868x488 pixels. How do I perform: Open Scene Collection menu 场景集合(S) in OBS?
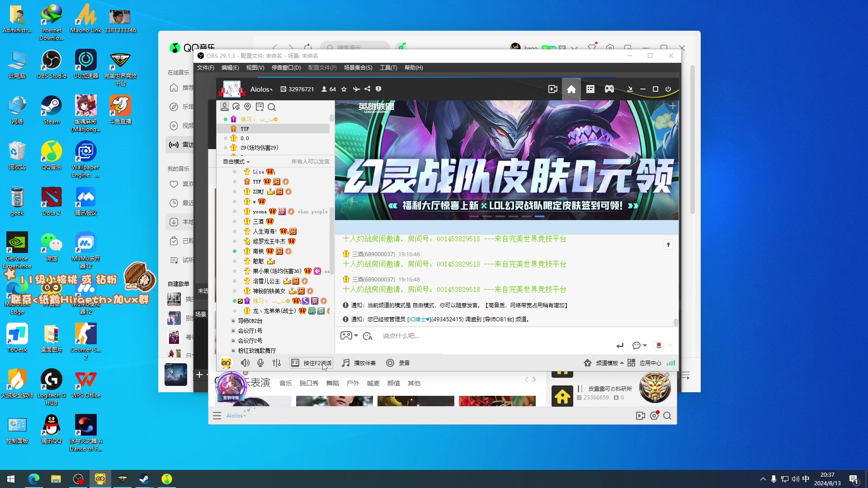coord(358,68)
